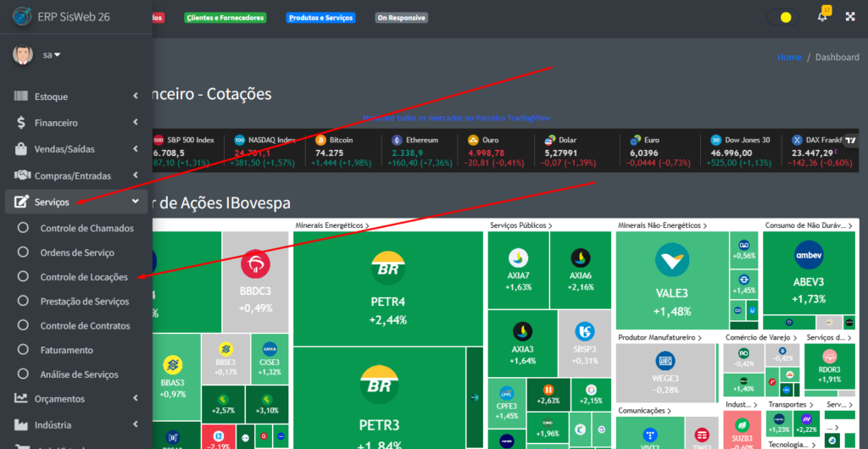Select the Faturamento circle marker

(23, 350)
